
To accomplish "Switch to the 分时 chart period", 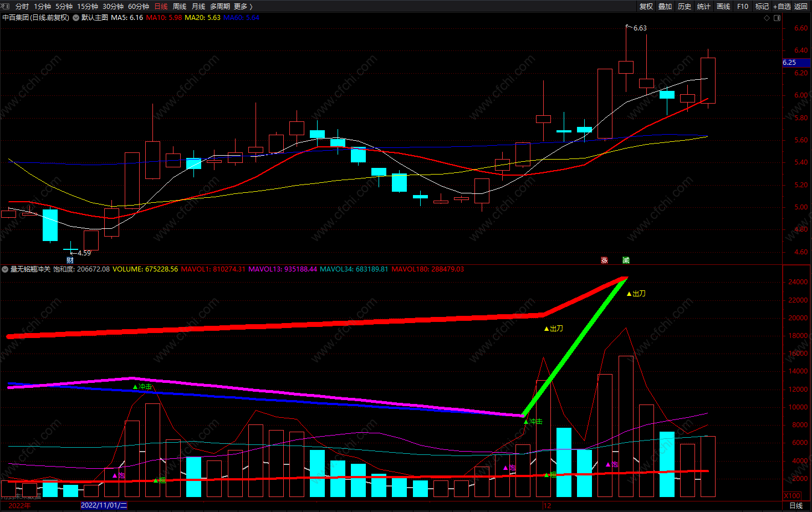I will [x=22, y=6].
